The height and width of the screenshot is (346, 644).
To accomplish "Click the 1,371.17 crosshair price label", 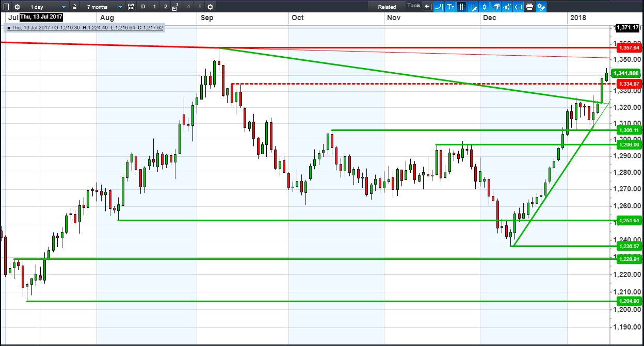I will click(x=628, y=27).
